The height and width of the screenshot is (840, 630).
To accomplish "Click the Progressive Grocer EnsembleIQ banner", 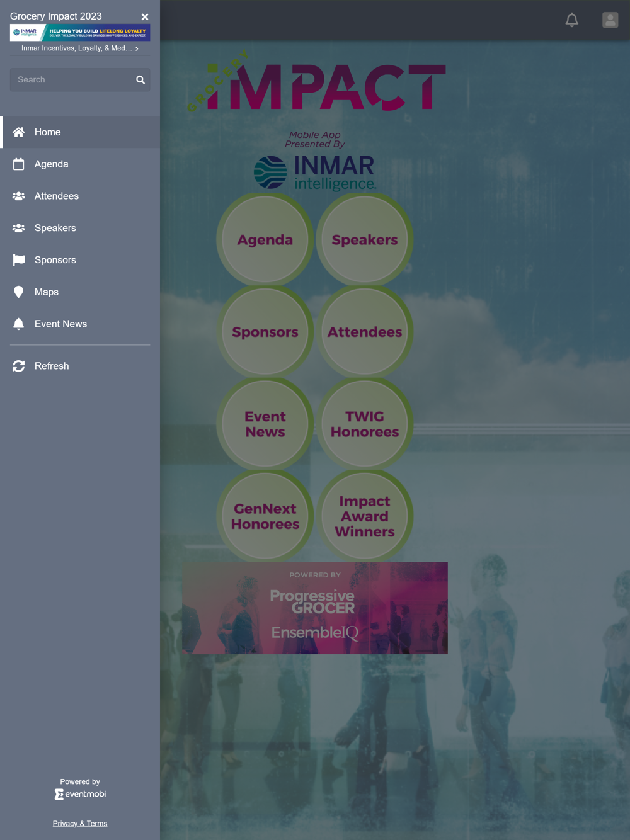I will (x=315, y=608).
